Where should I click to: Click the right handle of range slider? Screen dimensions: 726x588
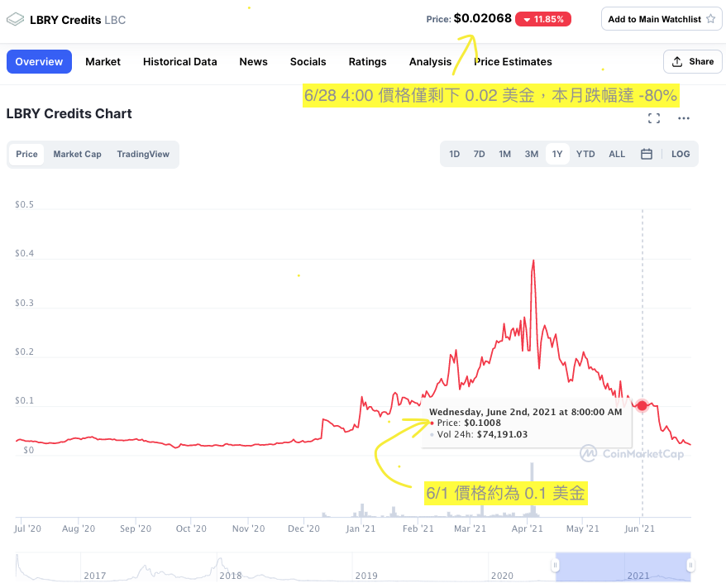(x=690, y=565)
